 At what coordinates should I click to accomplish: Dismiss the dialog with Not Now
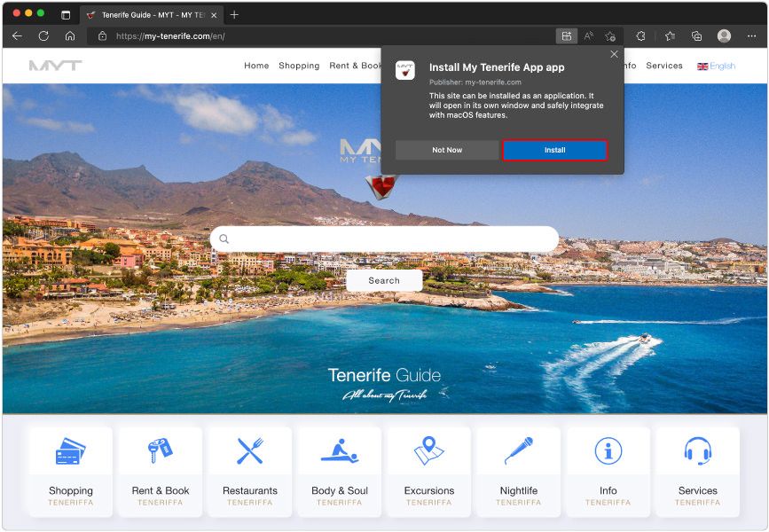pyautogui.click(x=446, y=150)
